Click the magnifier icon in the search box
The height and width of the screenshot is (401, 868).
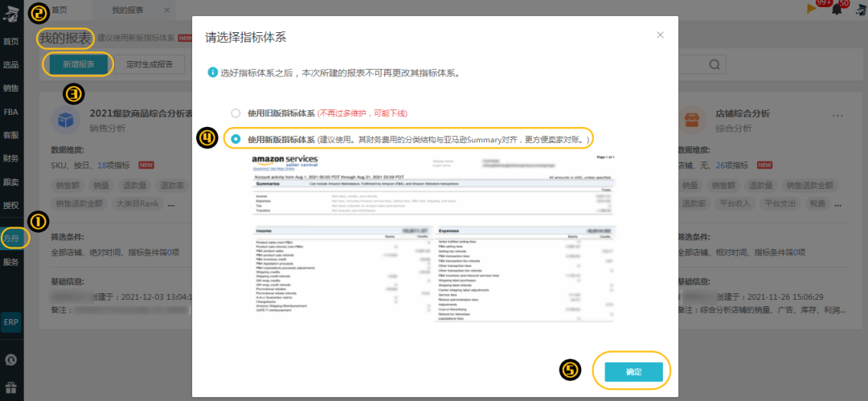(x=714, y=64)
